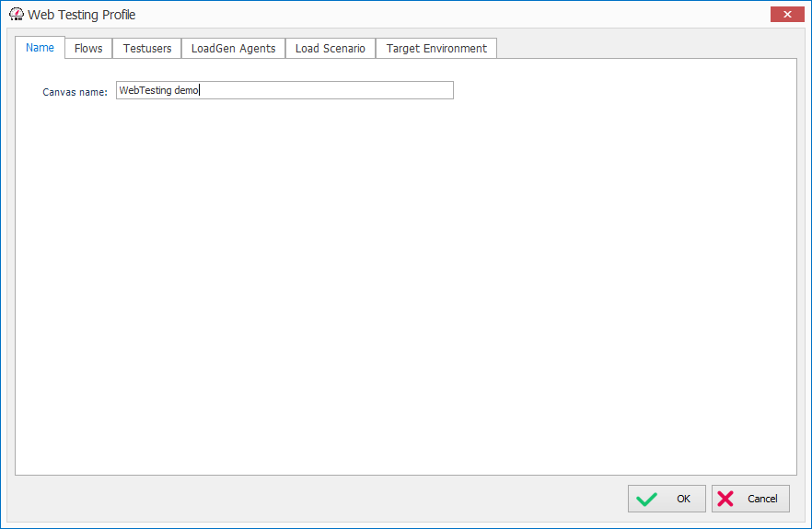Select the Name tab

click(x=40, y=48)
